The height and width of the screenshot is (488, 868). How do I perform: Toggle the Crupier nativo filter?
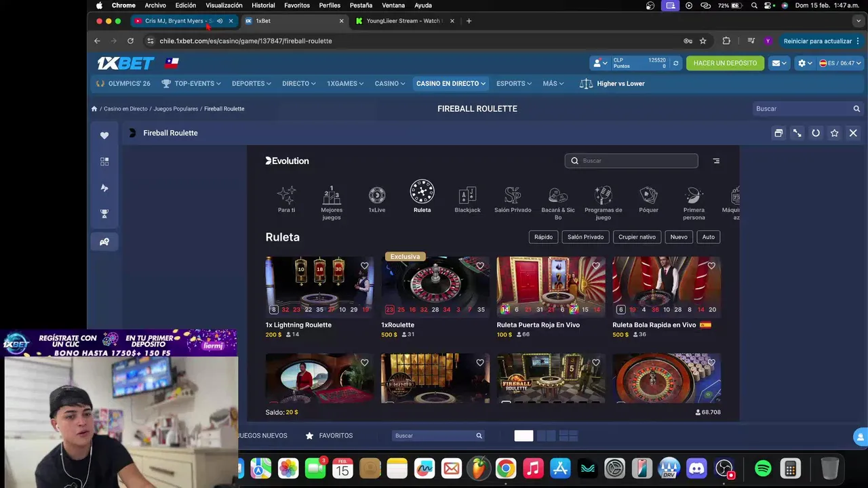point(637,237)
